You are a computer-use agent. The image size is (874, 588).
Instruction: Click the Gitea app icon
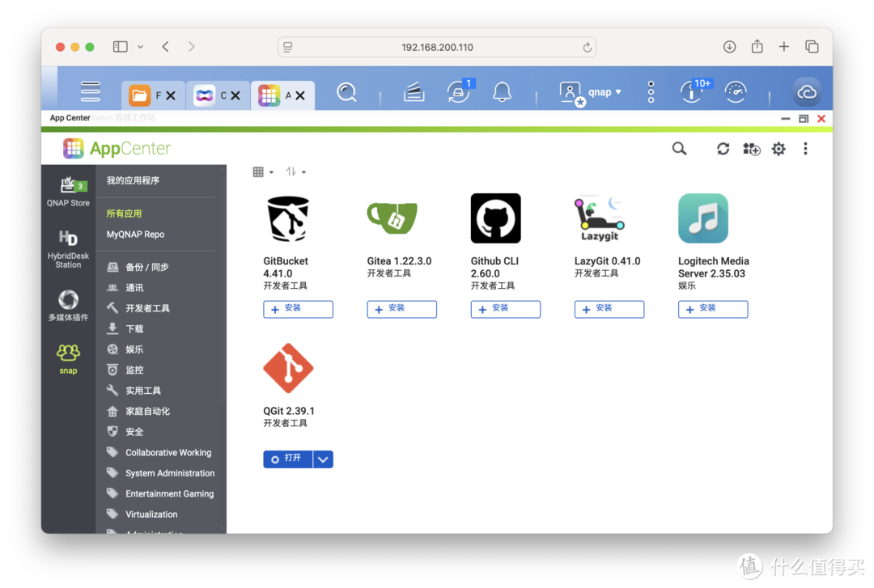click(x=392, y=218)
